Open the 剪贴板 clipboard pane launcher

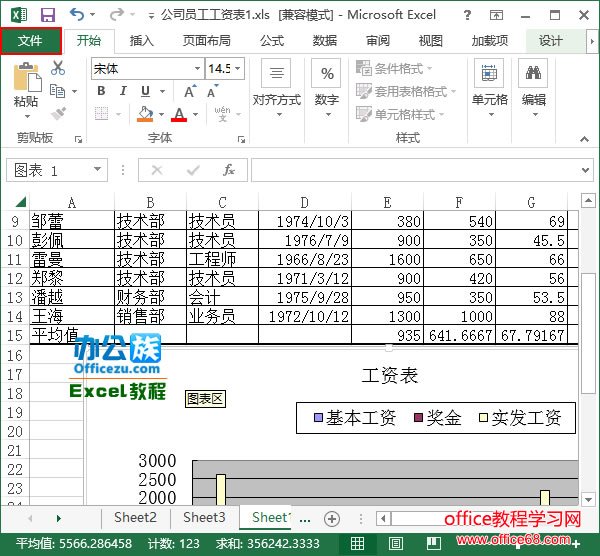(78, 140)
